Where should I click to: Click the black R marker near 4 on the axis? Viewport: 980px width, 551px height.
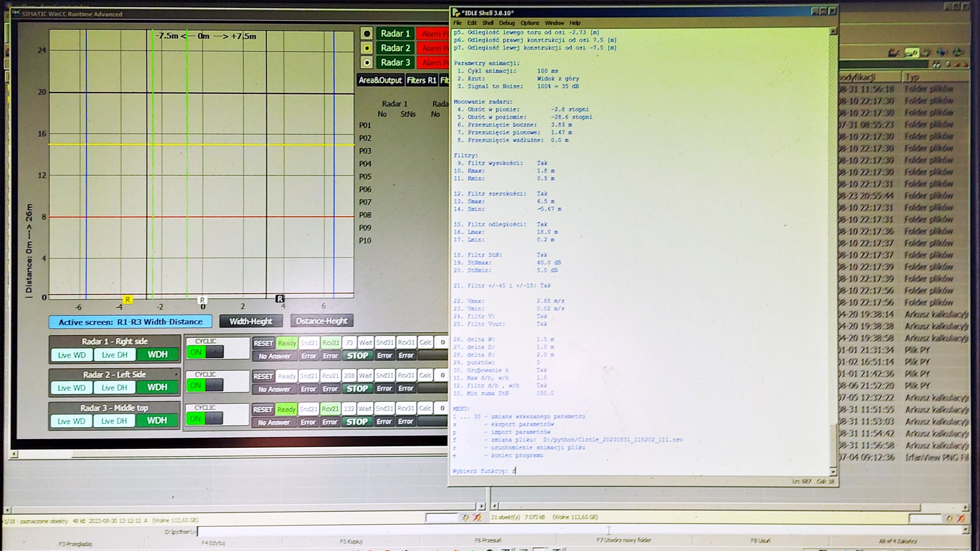[280, 299]
